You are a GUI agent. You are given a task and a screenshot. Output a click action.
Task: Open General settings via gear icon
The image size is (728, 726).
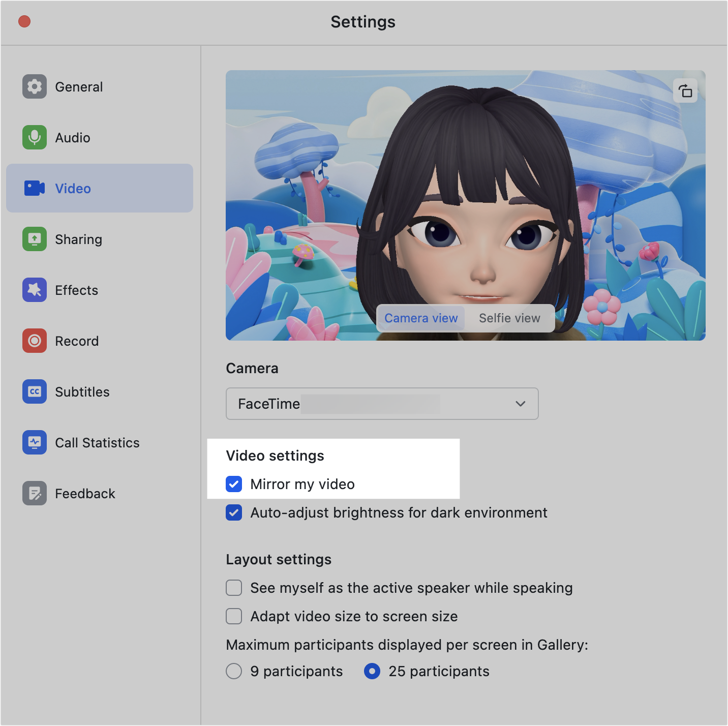click(35, 86)
